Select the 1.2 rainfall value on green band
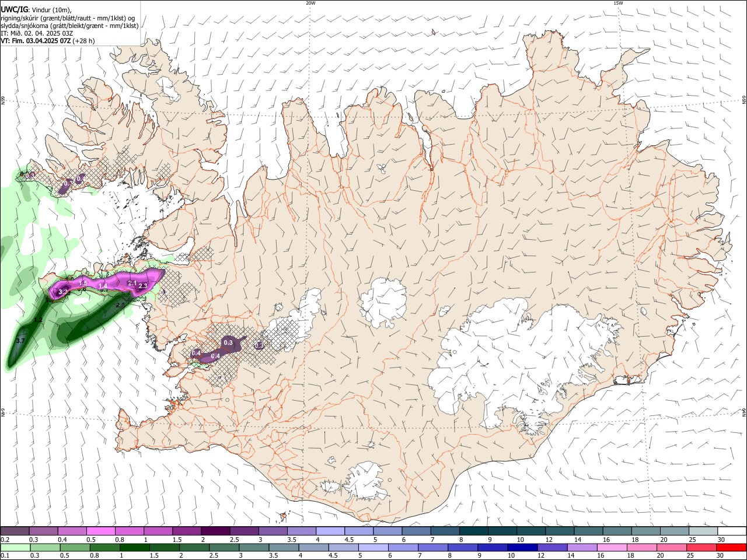747x560 pixels. point(38,320)
